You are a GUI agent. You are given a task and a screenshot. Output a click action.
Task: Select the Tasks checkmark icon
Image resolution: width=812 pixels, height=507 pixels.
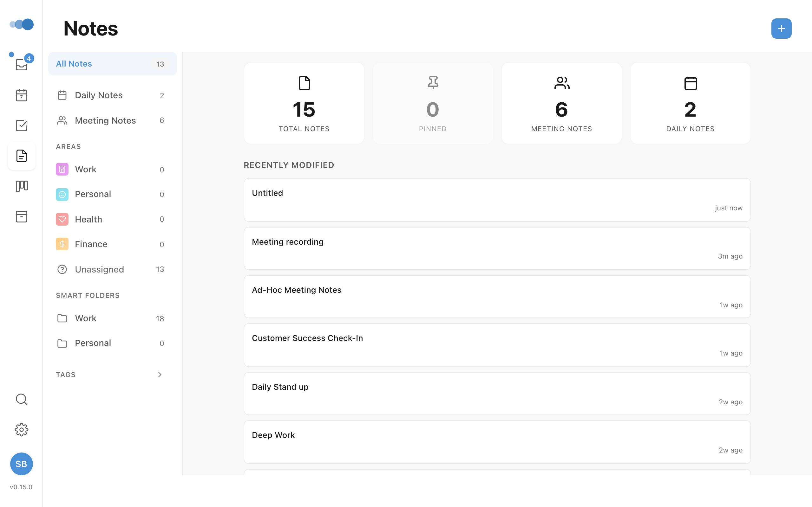pos(22,125)
